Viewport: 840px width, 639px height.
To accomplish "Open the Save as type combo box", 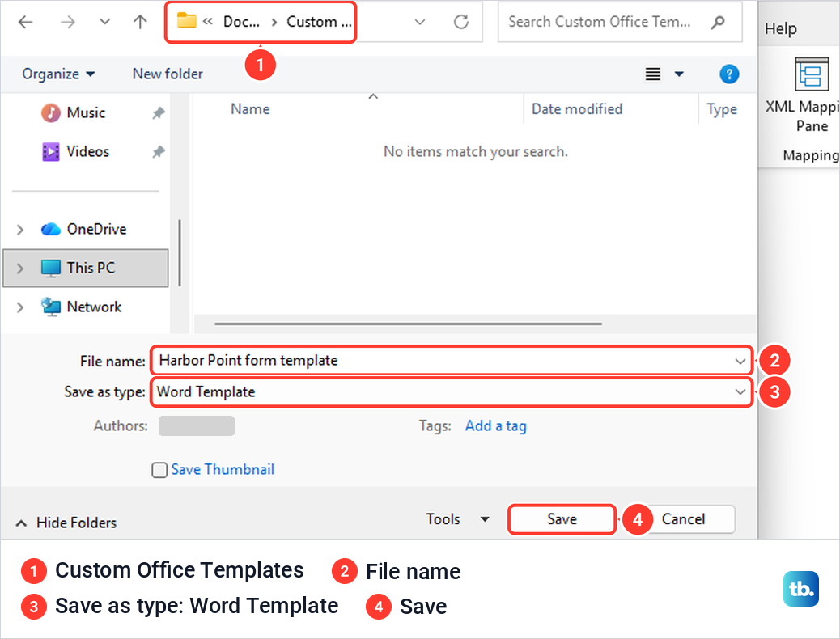I will pyautogui.click(x=452, y=392).
